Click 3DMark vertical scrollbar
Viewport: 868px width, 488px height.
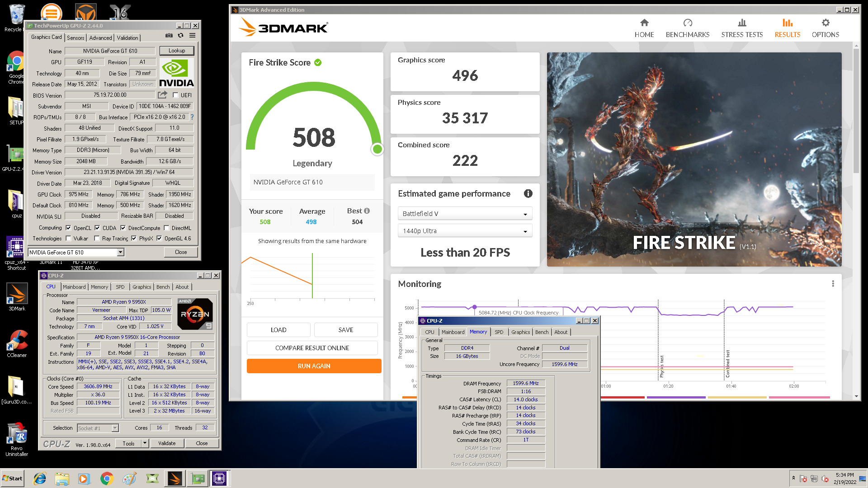[856, 111]
